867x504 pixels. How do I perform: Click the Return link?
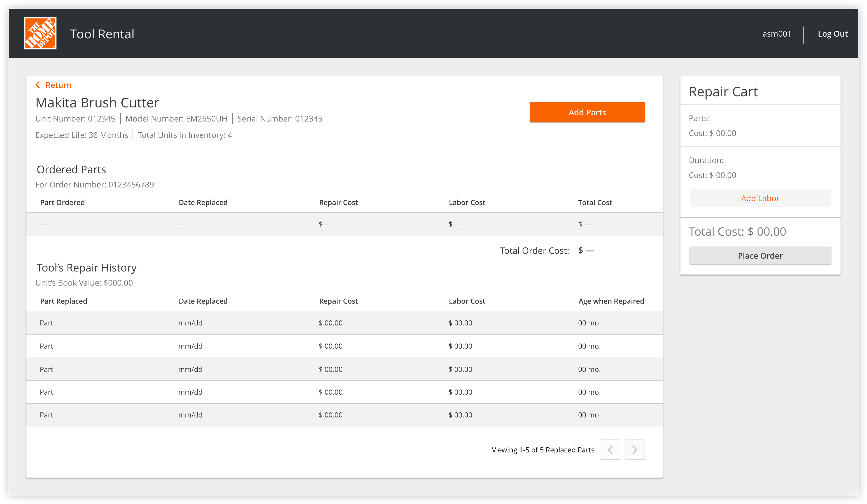tap(58, 85)
